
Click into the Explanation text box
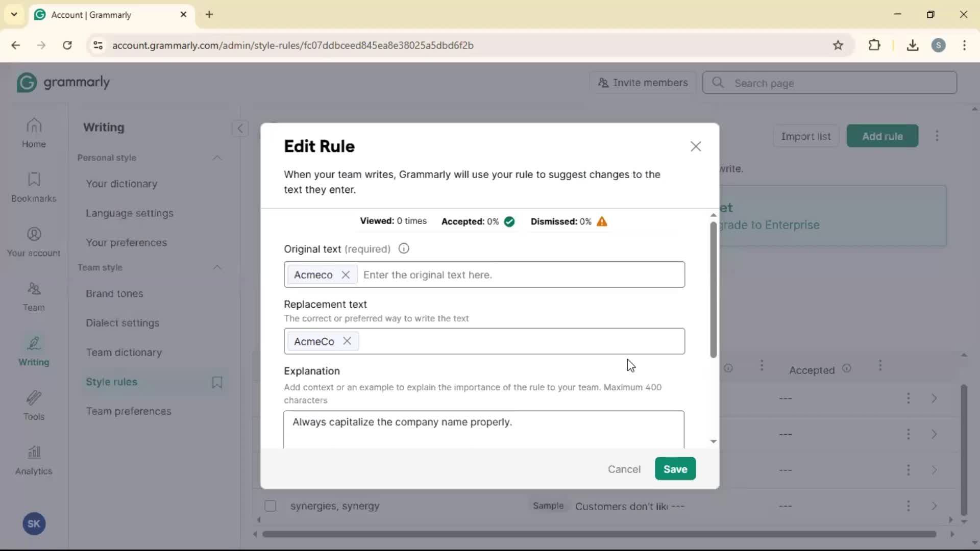click(x=483, y=430)
